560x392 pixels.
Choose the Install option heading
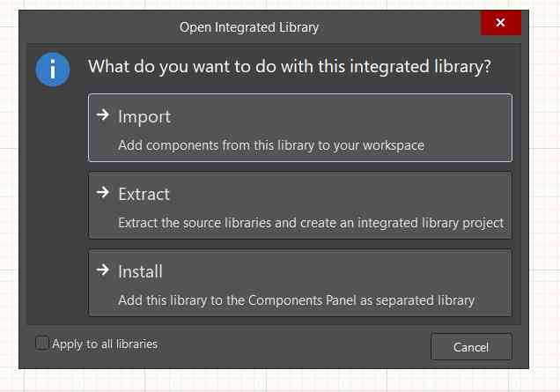point(141,271)
